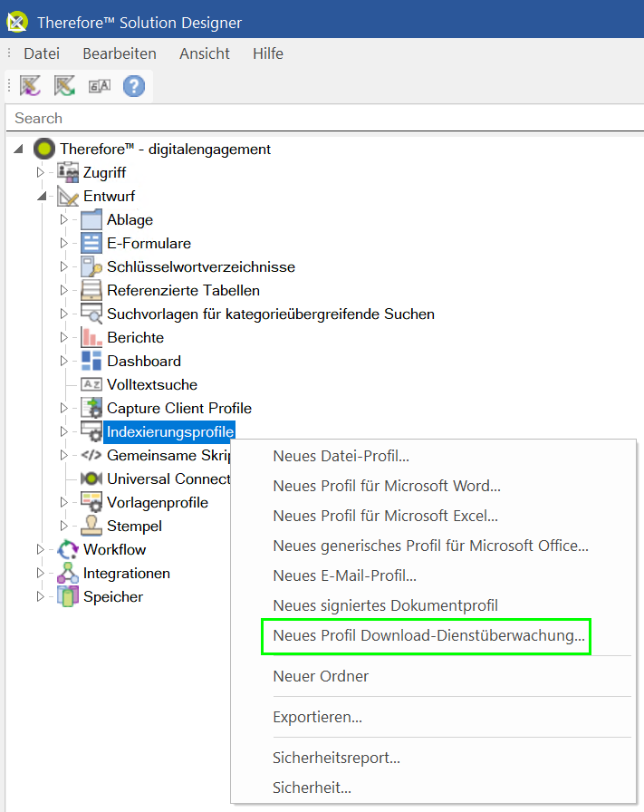The height and width of the screenshot is (812, 644).
Task: Collapse the Therefore root node
Action: coord(19,150)
